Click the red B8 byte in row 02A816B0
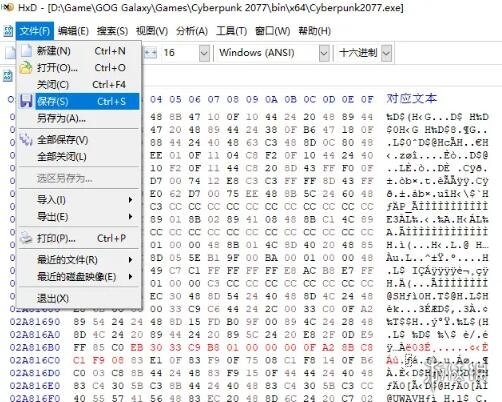 point(213,348)
